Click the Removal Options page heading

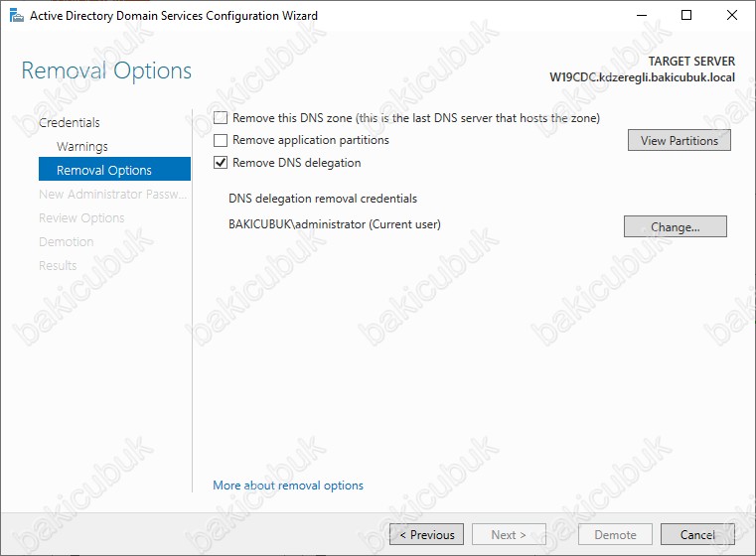[106, 70]
